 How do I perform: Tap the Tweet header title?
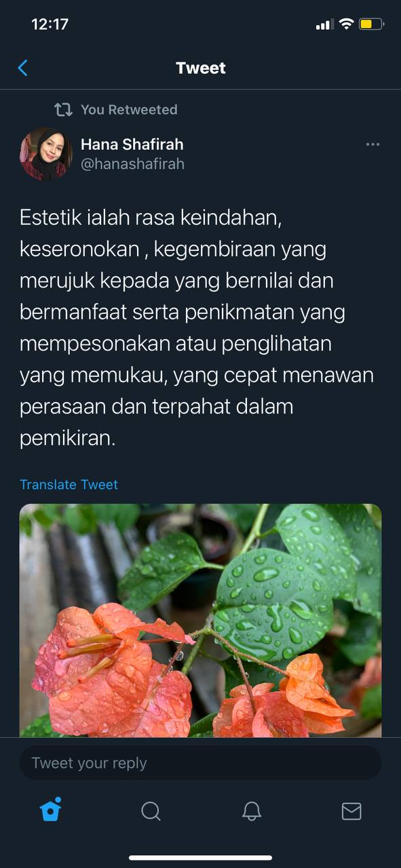pyautogui.click(x=200, y=68)
